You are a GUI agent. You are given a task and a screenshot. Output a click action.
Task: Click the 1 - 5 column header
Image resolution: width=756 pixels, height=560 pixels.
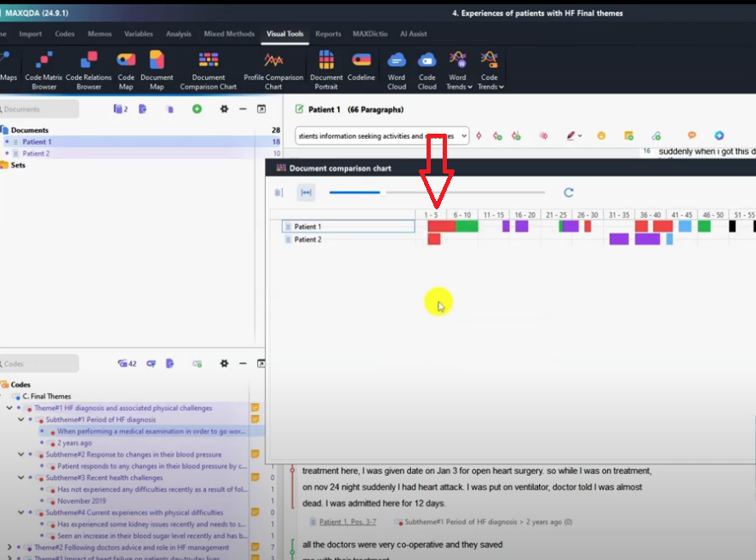[431, 215]
